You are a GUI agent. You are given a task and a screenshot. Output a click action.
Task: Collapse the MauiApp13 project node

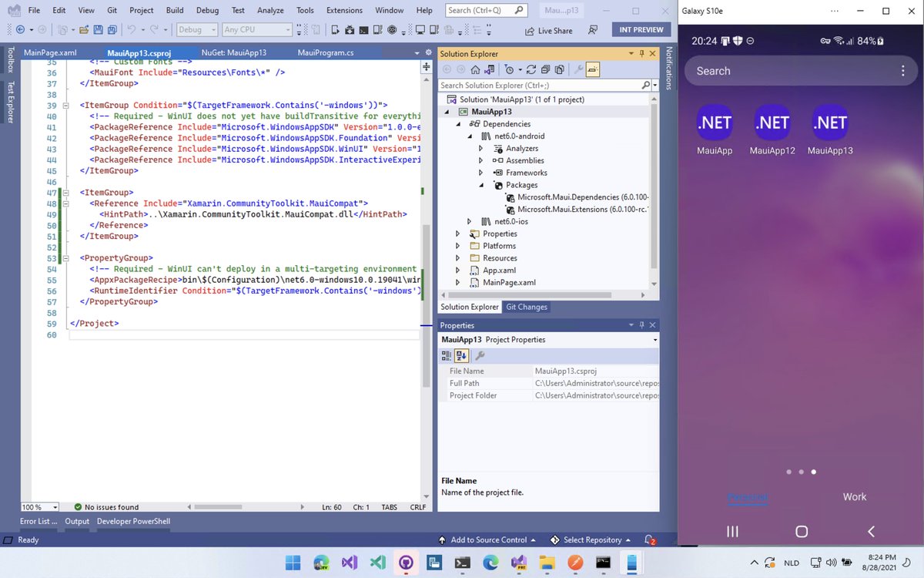[x=447, y=112]
